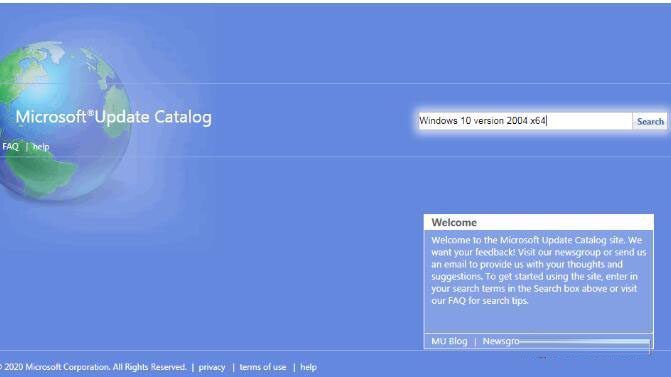Open the Newsgroup link in Welcome box

(501, 341)
